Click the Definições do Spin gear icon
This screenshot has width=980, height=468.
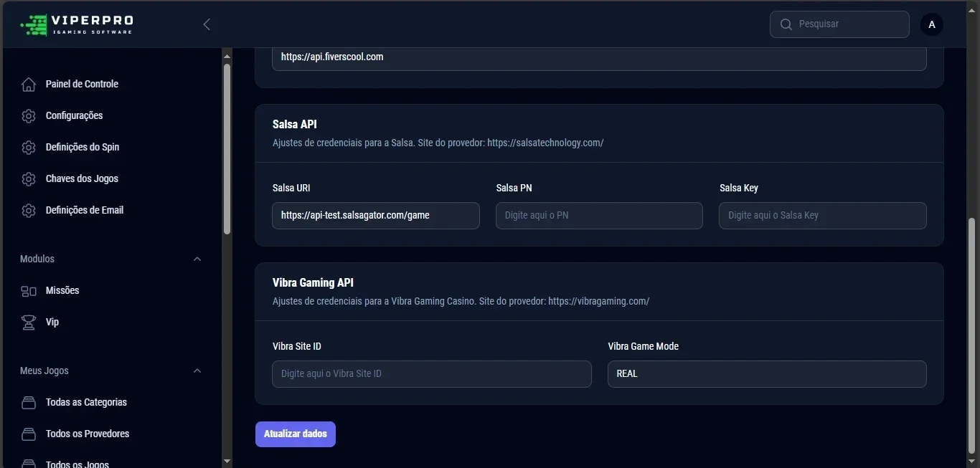tap(29, 148)
